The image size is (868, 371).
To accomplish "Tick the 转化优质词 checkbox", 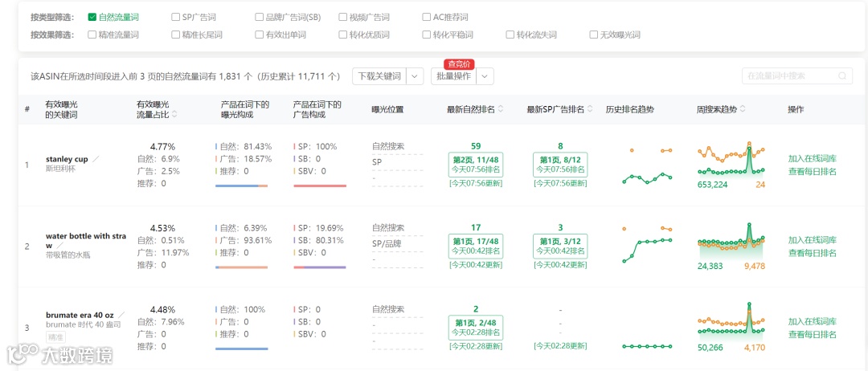I will pyautogui.click(x=343, y=35).
